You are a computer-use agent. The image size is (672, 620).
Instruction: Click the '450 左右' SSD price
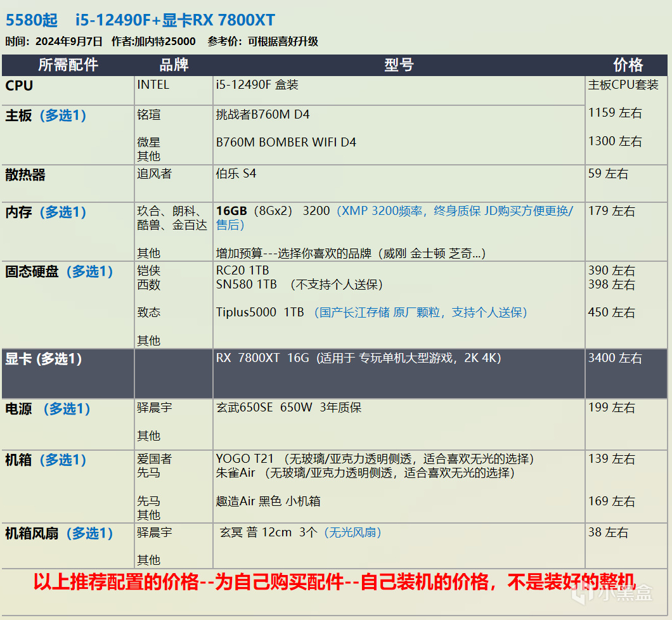click(612, 313)
